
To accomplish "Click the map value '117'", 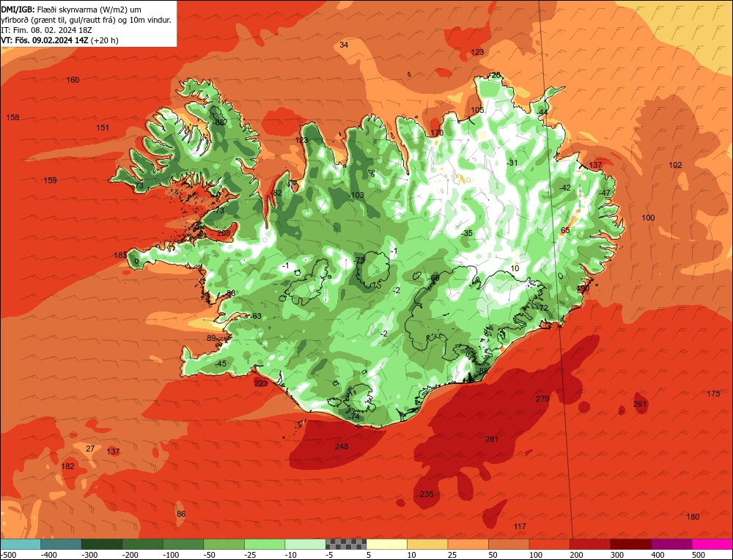I will pos(520,526).
